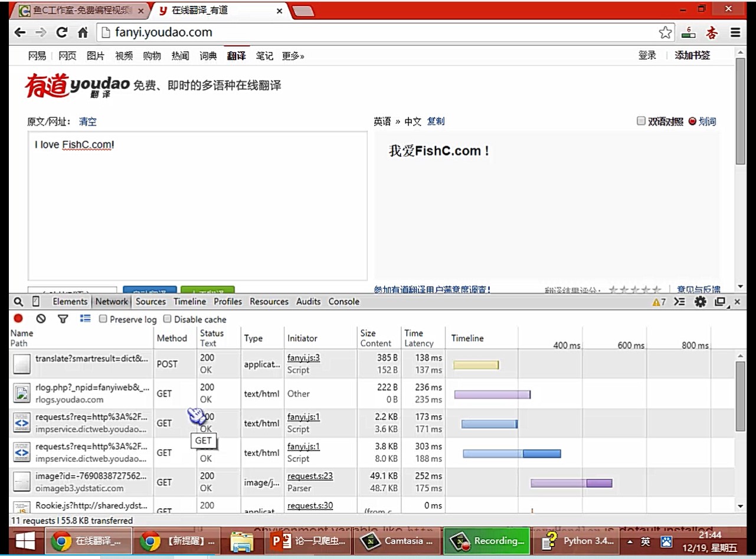Switch to the 鱼C工作室 browser tab
This screenshot has height=559, width=756.
pyautogui.click(x=81, y=11)
